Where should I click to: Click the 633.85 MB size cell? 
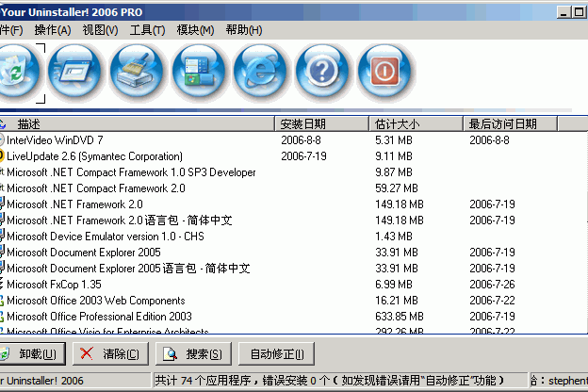[400, 317]
